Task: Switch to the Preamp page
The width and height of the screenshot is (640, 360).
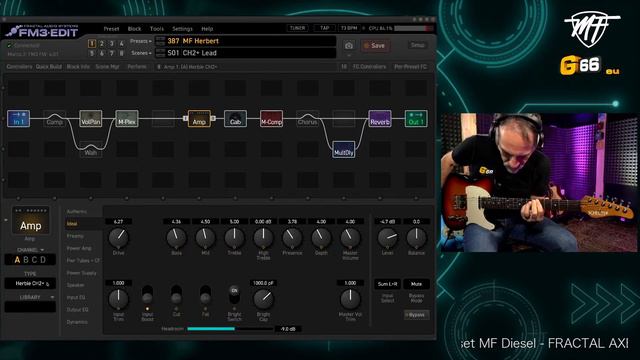Action: (75, 236)
